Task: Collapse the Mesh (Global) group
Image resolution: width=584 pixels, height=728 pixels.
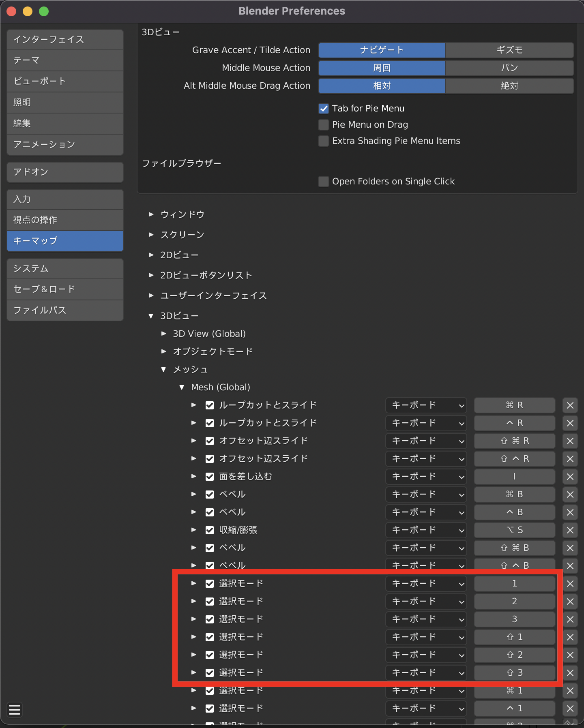Action: (x=182, y=387)
